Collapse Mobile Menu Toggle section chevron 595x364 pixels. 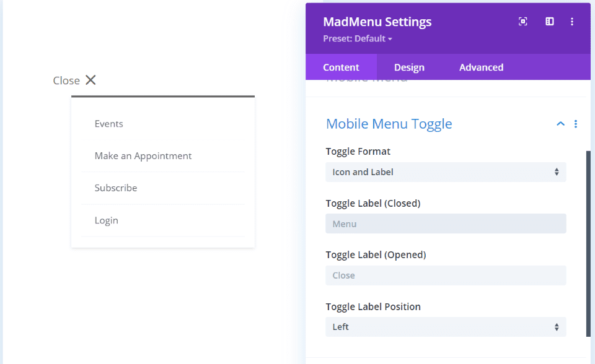[560, 124]
